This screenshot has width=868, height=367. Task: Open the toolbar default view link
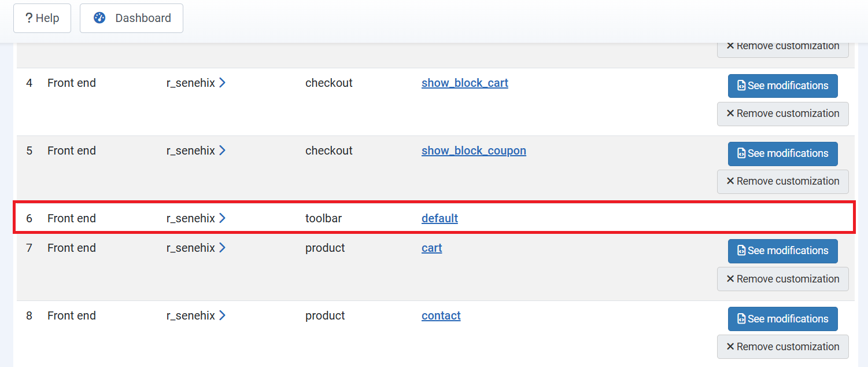(x=439, y=218)
